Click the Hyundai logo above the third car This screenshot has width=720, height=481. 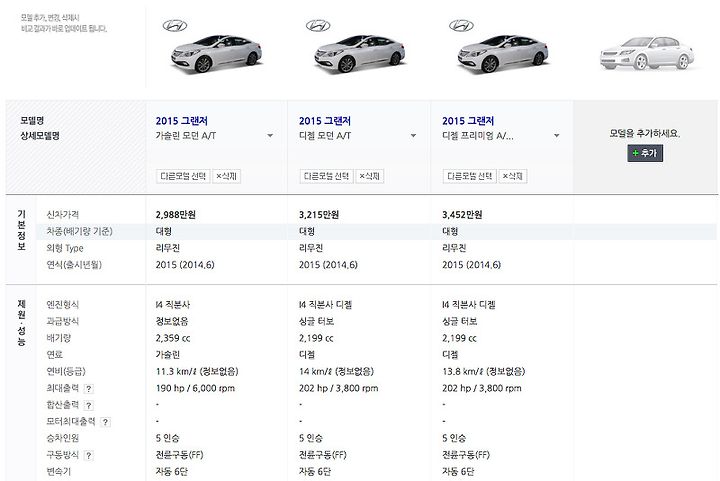[461, 26]
